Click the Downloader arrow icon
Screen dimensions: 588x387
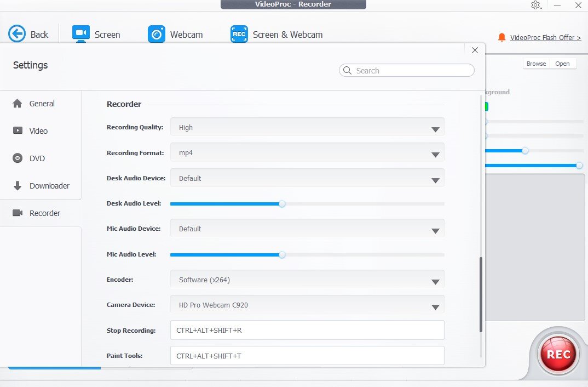pos(18,185)
